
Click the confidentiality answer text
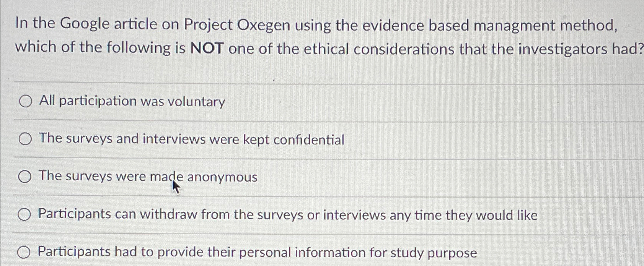191,139
